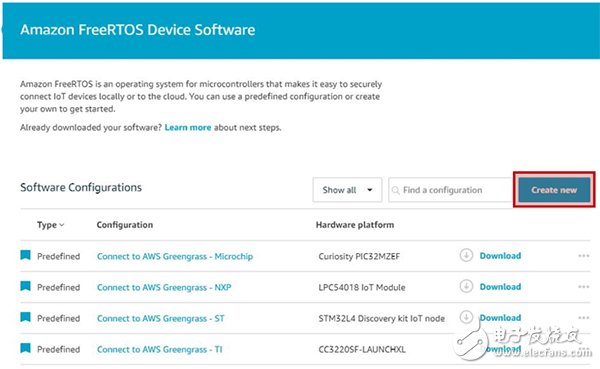The image size is (600, 369).
Task: Click bookmark icon on ST row
Action: 25,317
